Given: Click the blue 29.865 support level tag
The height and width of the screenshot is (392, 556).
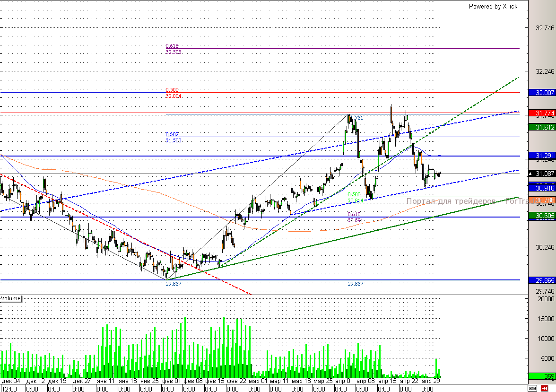Looking at the screenshot, I should click(x=541, y=280).
